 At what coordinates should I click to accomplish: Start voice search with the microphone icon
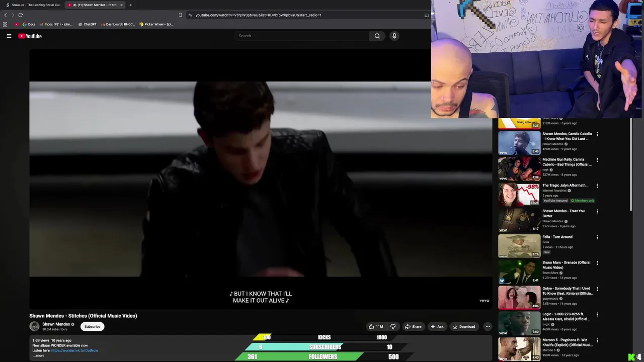394,36
